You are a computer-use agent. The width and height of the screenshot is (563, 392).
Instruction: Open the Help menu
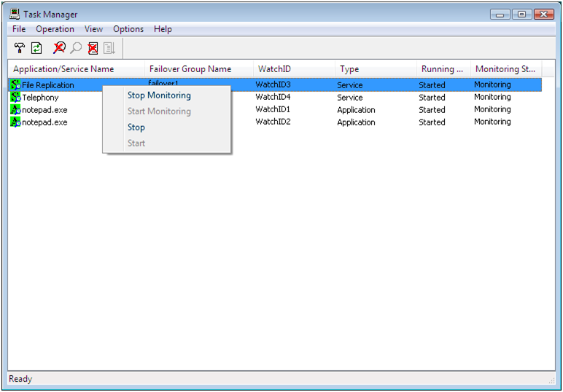(163, 29)
